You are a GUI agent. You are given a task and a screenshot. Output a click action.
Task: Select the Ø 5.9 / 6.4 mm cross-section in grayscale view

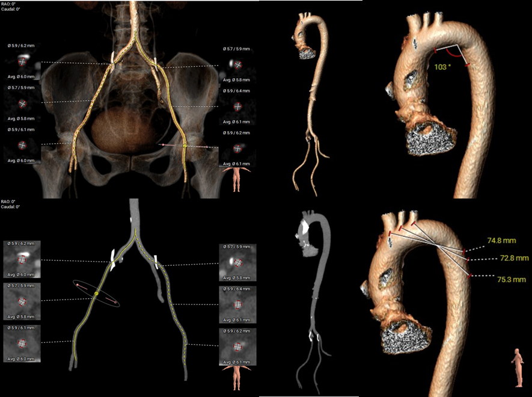coord(237,303)
